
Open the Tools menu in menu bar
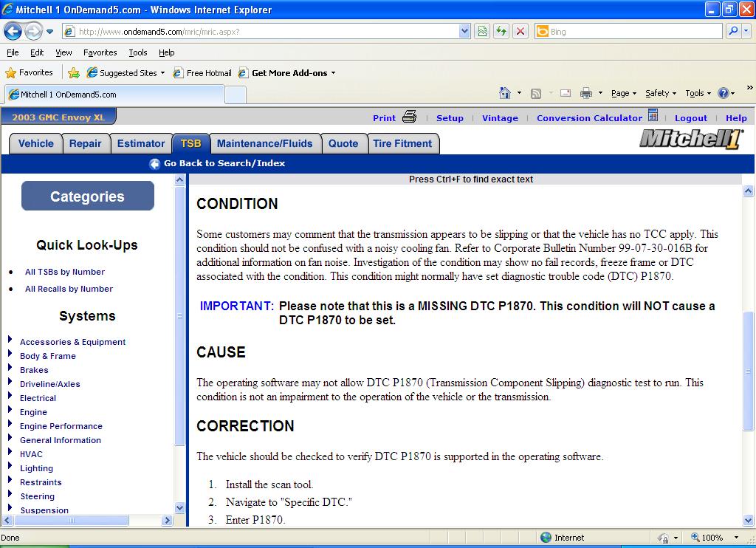pyautogui.click(x=138, y=52)
